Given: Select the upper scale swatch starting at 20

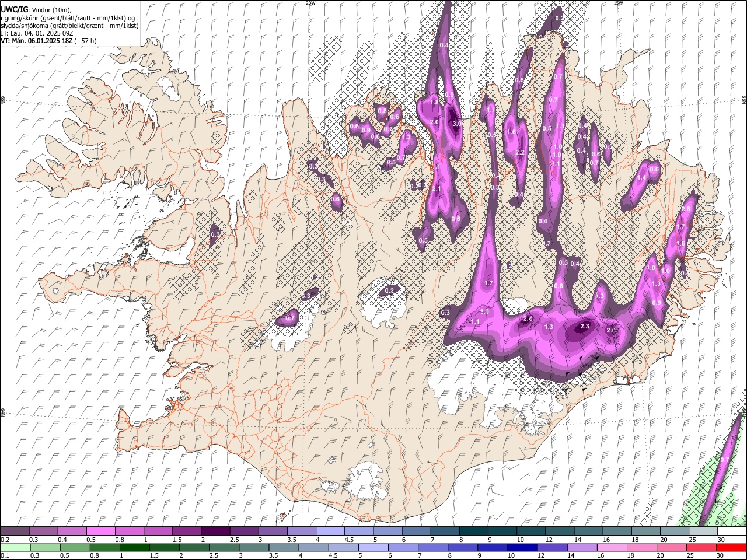Looking at the screenshot, I should 674,531.
